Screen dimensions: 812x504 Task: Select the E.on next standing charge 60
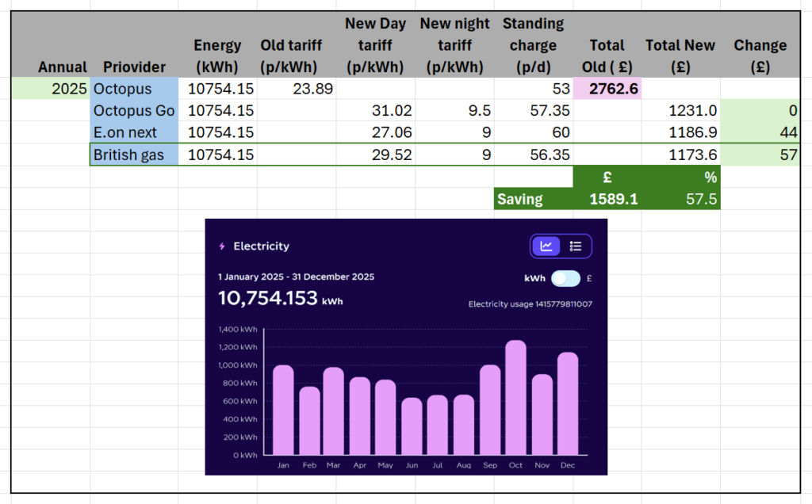pyautogui.click(x=534, y=132)
